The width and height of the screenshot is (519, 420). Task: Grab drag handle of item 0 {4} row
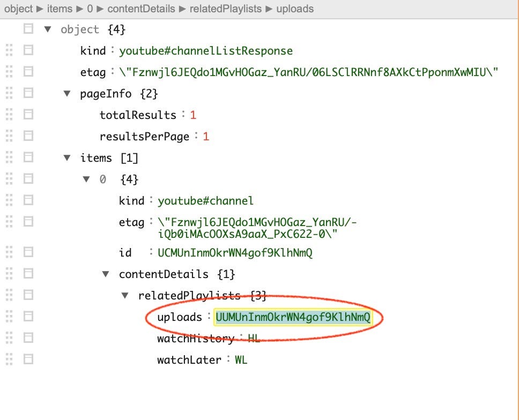(x=9, y=178)
